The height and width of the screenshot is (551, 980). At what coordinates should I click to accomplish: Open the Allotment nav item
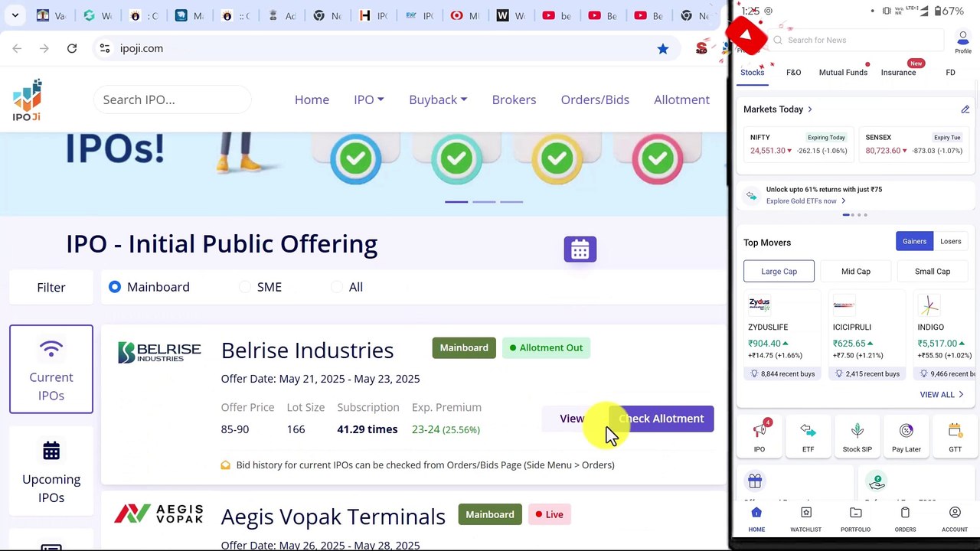pyautogui.click(x=681, y=99)
